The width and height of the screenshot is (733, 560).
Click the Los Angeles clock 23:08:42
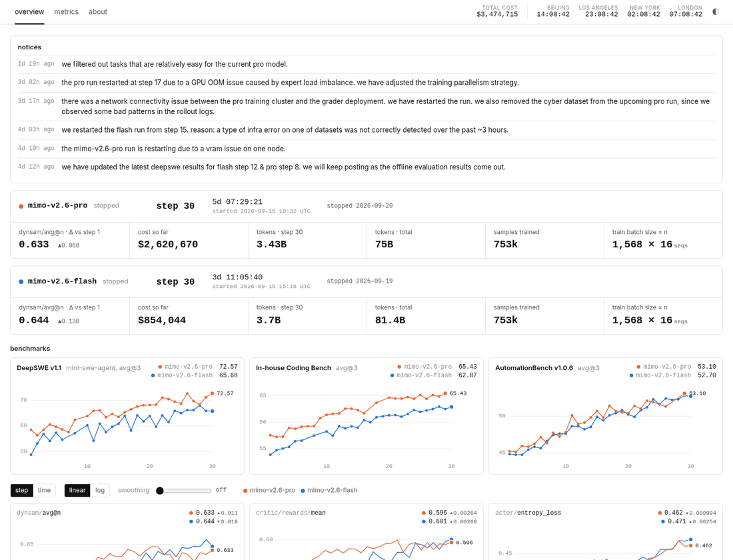(601, 15)
